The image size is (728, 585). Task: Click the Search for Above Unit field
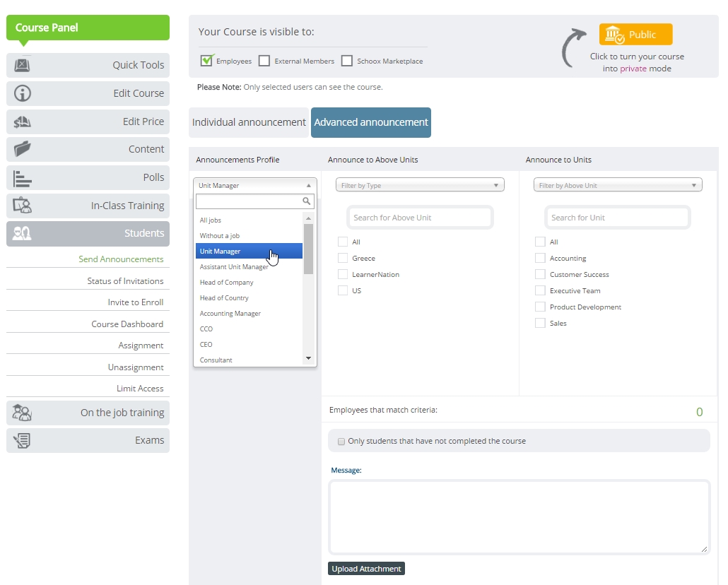click(420, 218)
